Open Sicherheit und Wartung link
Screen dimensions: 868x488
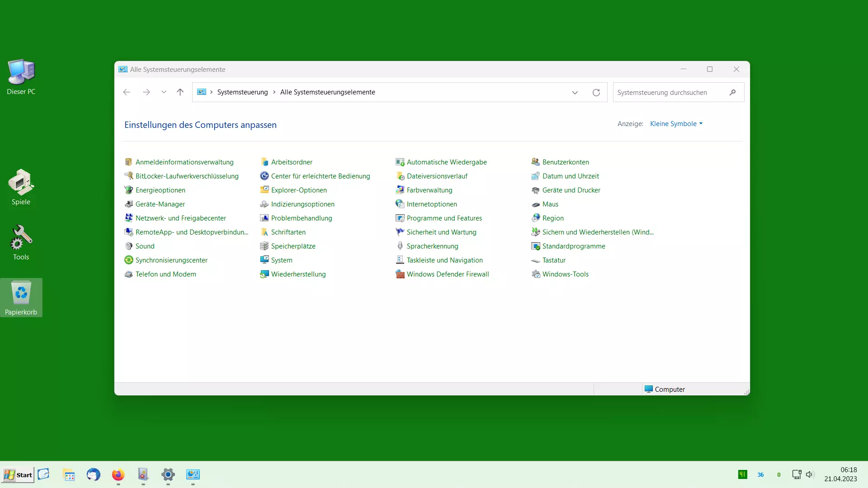(441, 232)
